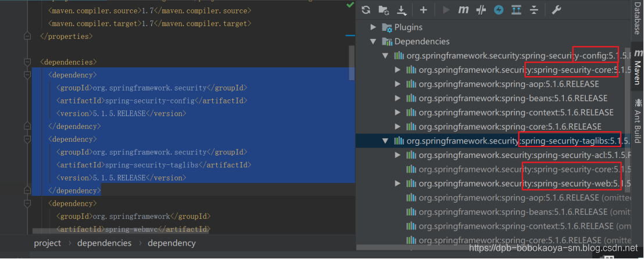Expand spring-beans:5.1.6.RELEASE under spring-security-config

(x=398, y=99)
